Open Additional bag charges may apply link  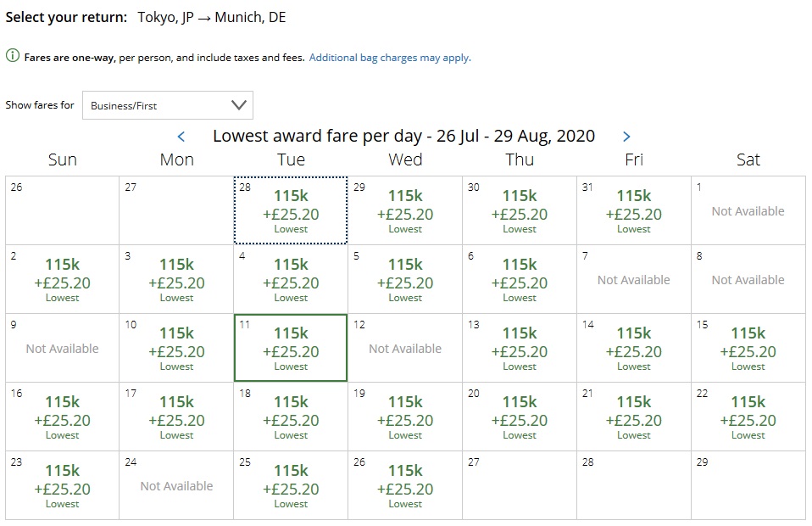pos(390,58)
